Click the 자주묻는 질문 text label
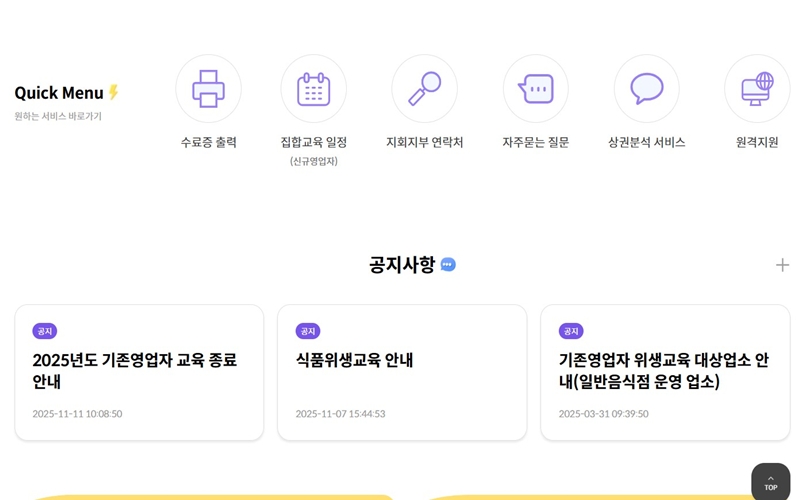Viewport: 800px width, 500px height. (536, 142)
